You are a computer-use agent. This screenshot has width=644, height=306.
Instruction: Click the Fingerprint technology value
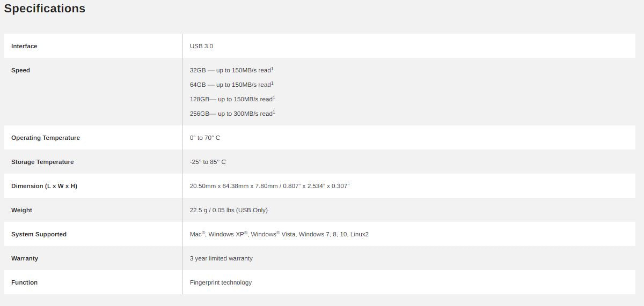221,282
